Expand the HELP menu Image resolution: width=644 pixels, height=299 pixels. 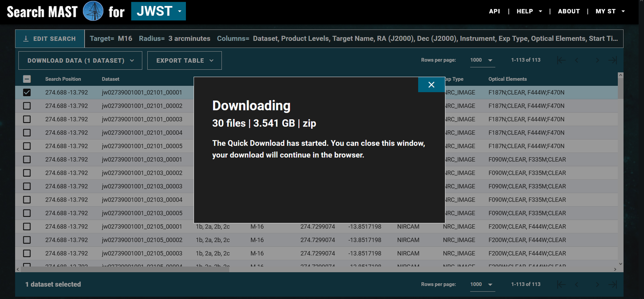coord(529,11)
